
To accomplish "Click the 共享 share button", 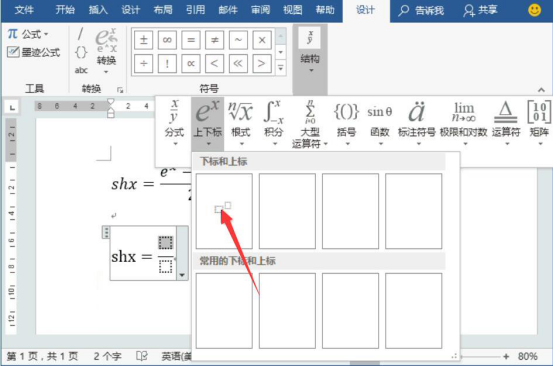I will pyautogui.click(x=480, y=11).
